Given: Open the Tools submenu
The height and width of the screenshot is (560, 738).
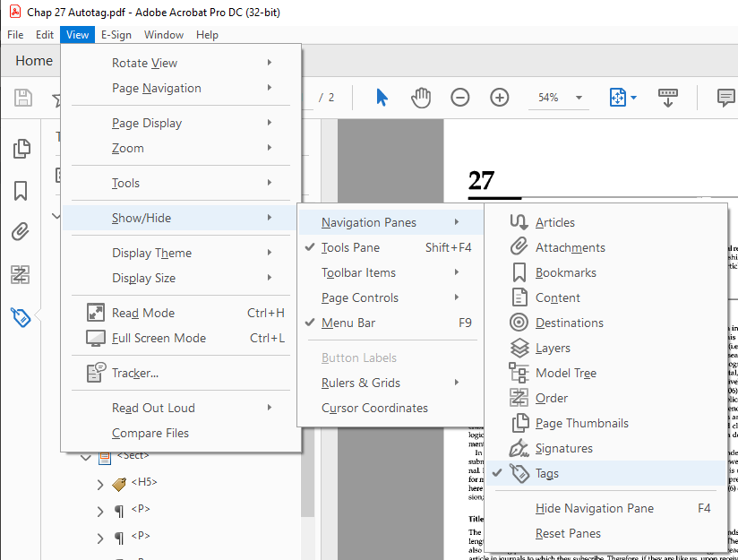Looking at the screenshot, I should (181, 183).
